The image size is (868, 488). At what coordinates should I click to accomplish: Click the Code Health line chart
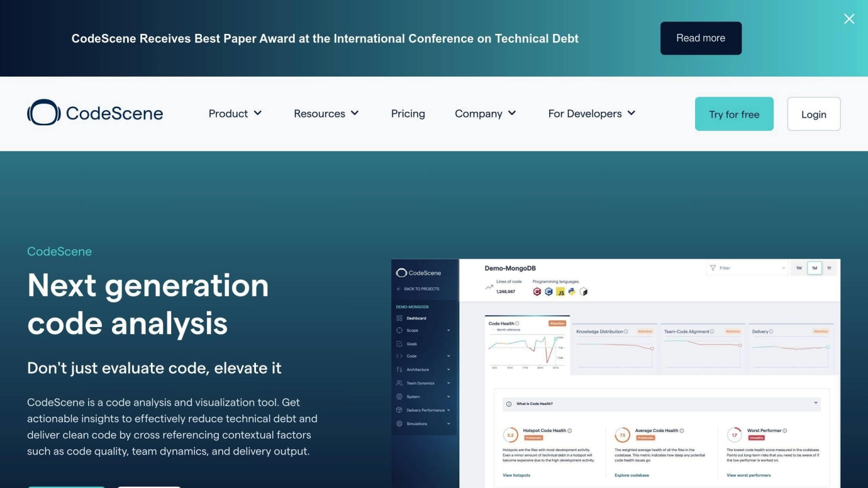coord(527,351)
